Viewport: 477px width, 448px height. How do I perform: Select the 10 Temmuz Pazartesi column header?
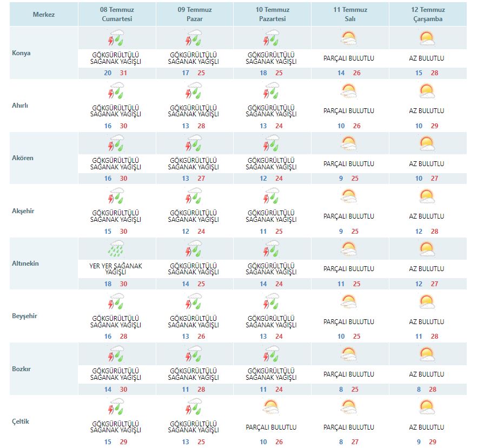[x=271, y=14]
